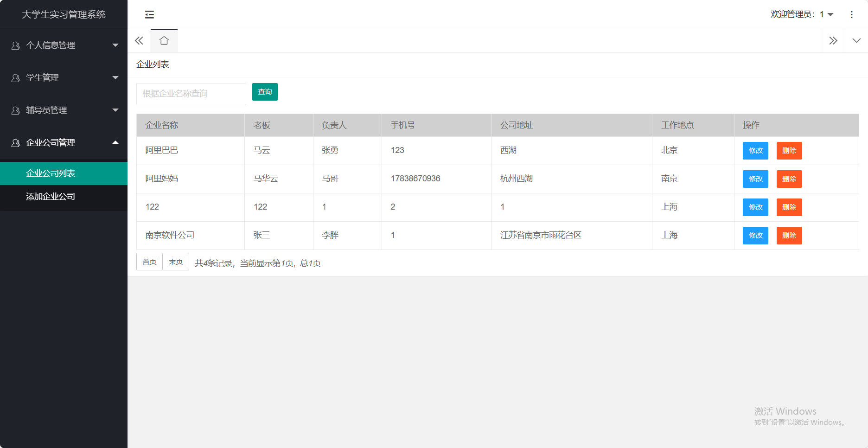Click user icon beside 辅导员管理
Viewport: 868px width, 448px height.
click(x=16, y=110)
